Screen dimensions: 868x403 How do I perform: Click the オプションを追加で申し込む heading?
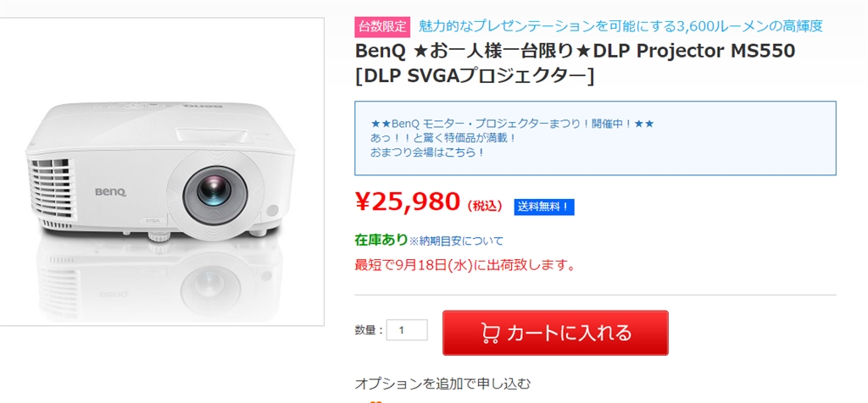point(442,384)
